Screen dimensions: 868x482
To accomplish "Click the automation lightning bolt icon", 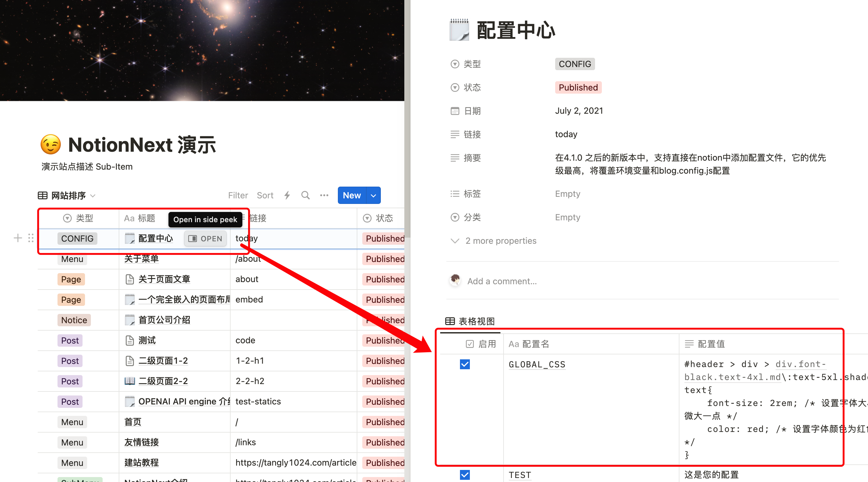I will coord(287,195).
